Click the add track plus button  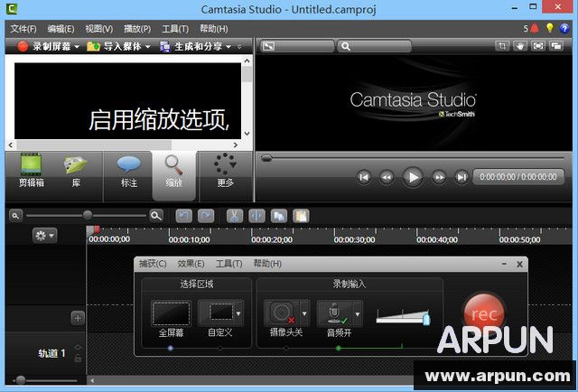(78, 318)
